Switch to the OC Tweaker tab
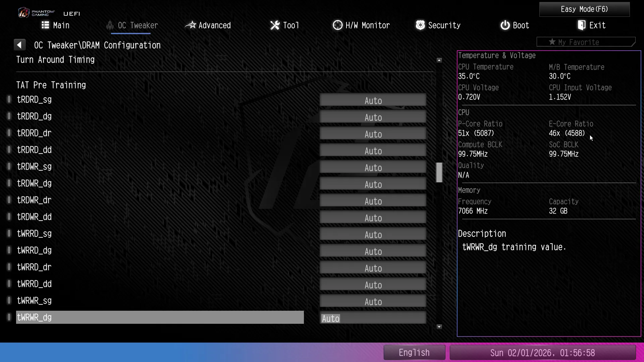Viewport: 644px width, 362px height. 138,25
